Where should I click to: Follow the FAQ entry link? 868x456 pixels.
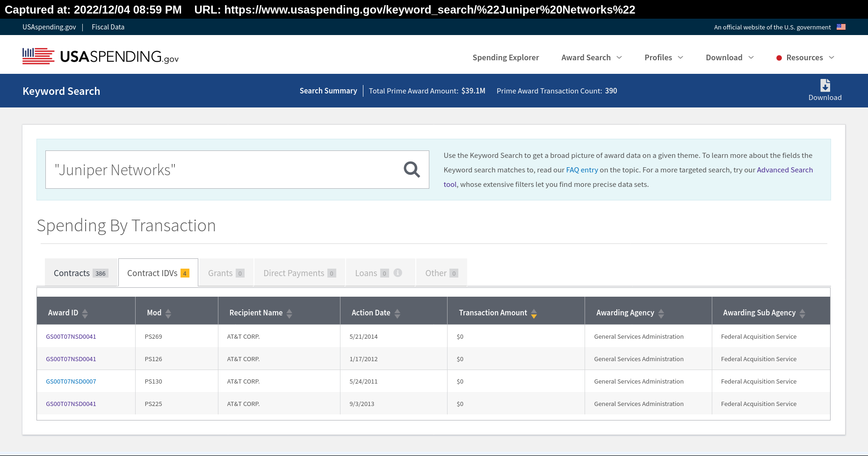[582, 170]
